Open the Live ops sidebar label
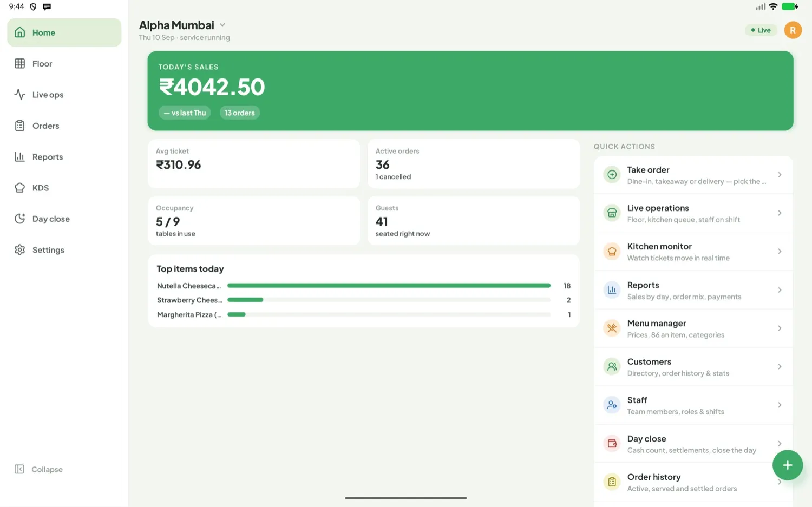Viewport: 812px width, 507px height. [48, 95]
